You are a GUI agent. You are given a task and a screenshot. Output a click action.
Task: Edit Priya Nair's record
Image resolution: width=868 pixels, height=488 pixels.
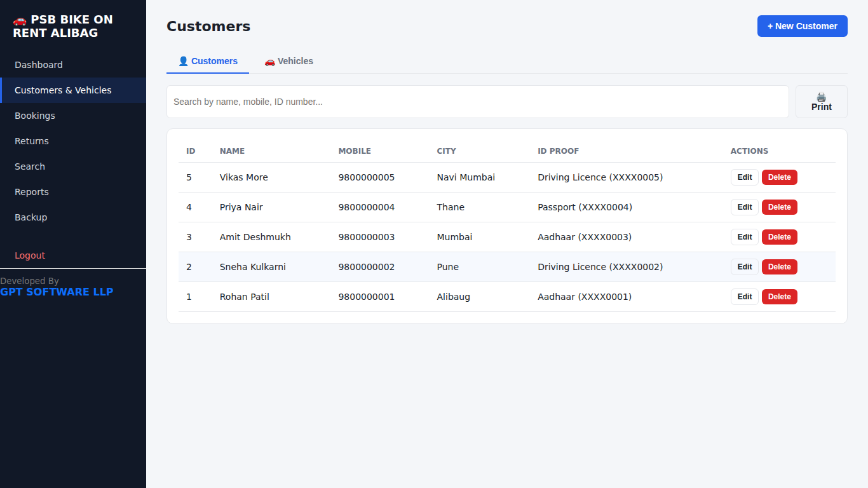pyautogui.click(x=745, y=207)
